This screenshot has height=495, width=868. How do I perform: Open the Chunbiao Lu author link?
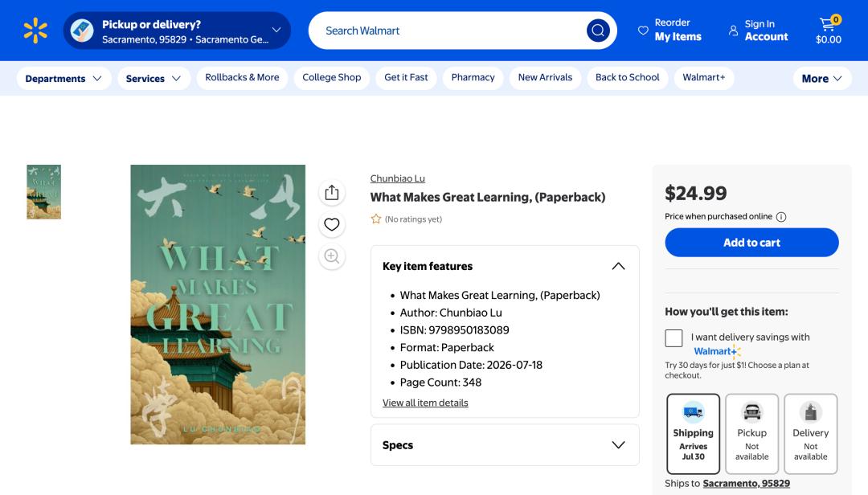(x=398, y=178)
